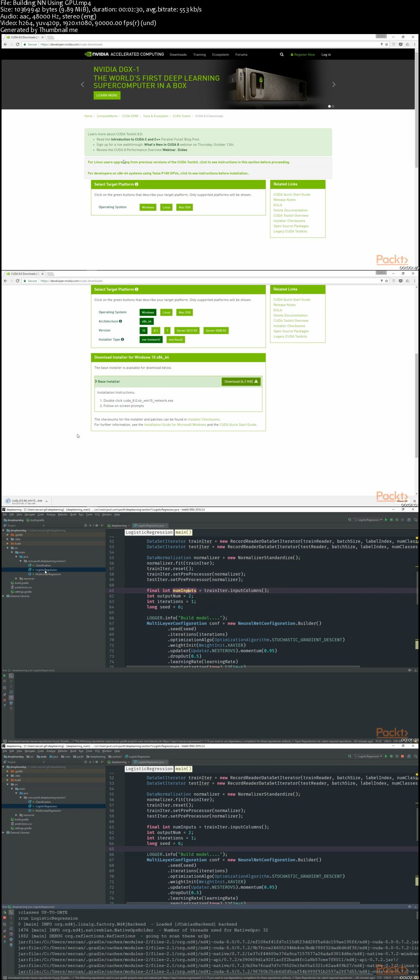Viewport: 420px width, 980px height.
Task: Reload the page in the top browser frame
Action: point(18,44)
